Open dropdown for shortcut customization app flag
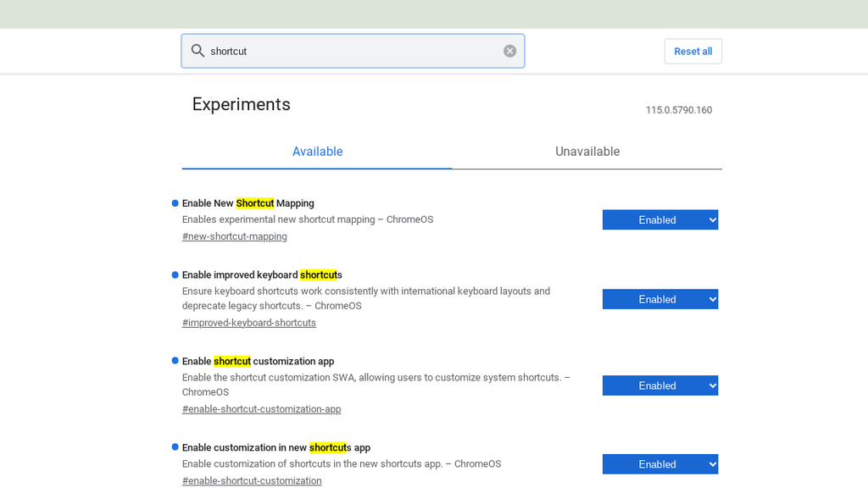This screenshot has height=488, width=868. (659, 385)
